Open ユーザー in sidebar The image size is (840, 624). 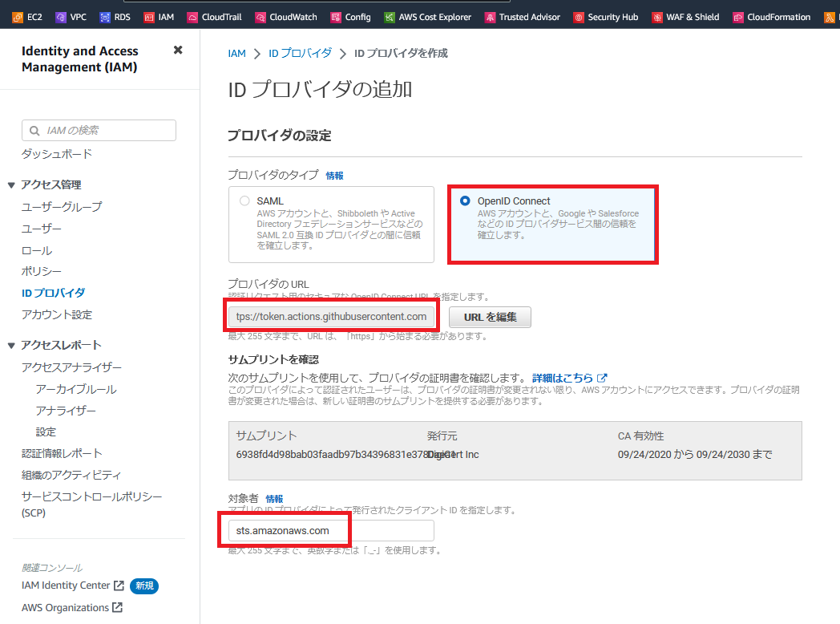(41, 229)
